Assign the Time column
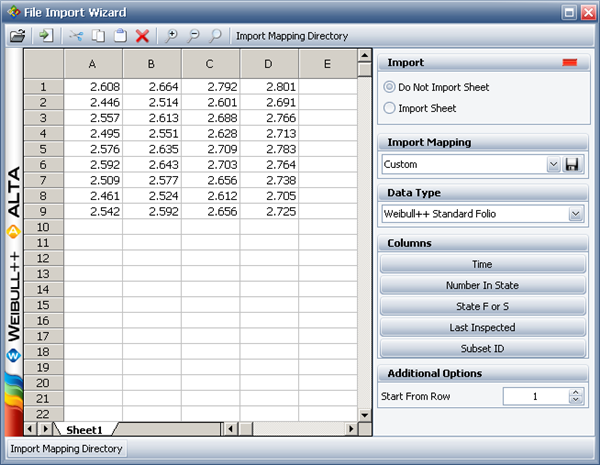Viewport: 600px width, 465px height. tap(482, 264)
